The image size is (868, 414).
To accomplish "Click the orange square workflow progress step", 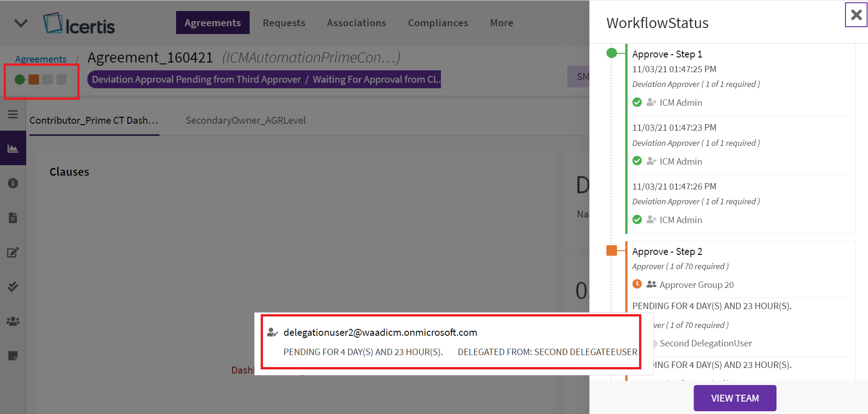I will tap(34, 80).
